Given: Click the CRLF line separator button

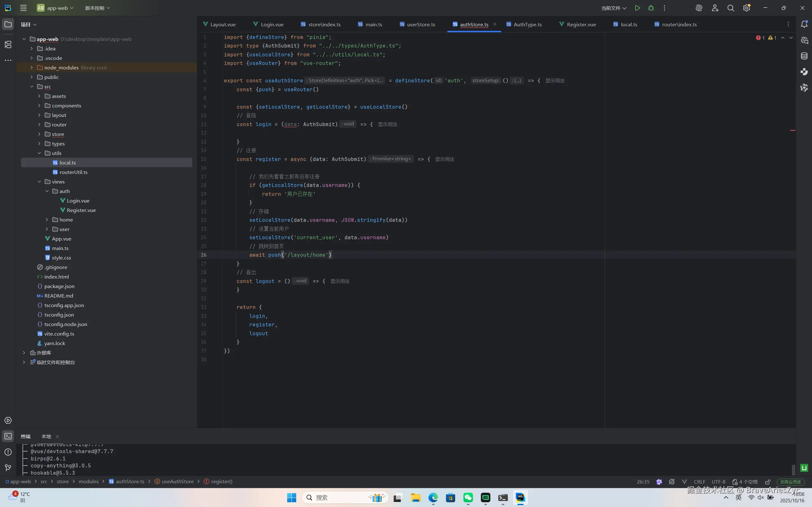Looking at the screenshot, I should point(699,482).
